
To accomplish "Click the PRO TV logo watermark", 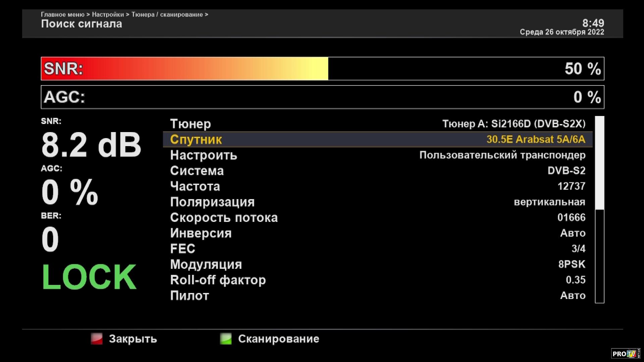I will [625, 353].
